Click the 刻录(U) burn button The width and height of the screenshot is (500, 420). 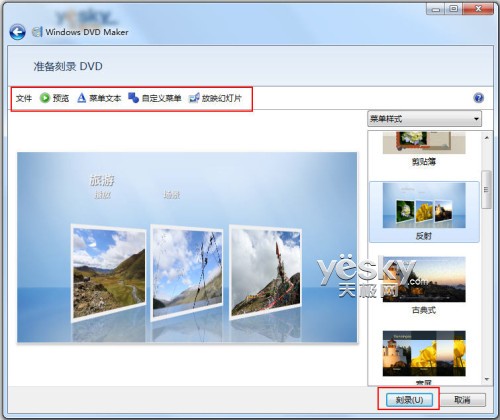[x=409, y=400]
